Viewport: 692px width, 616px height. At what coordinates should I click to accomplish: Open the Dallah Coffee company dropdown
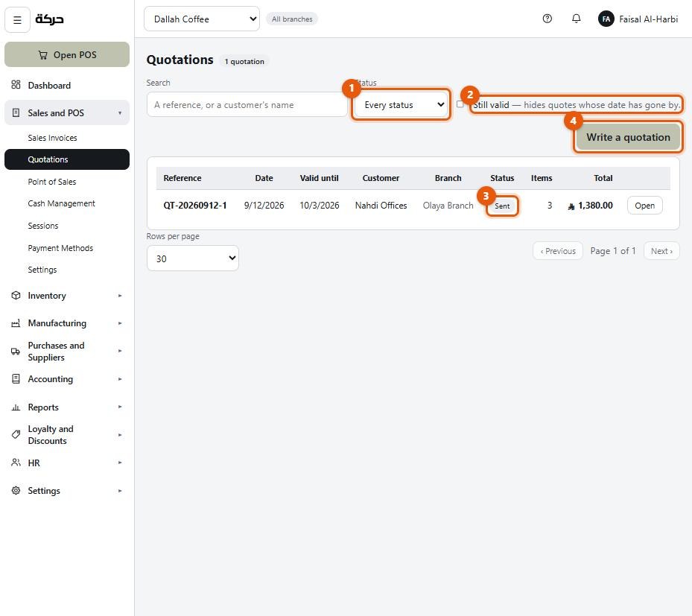(x=202, y=19)
